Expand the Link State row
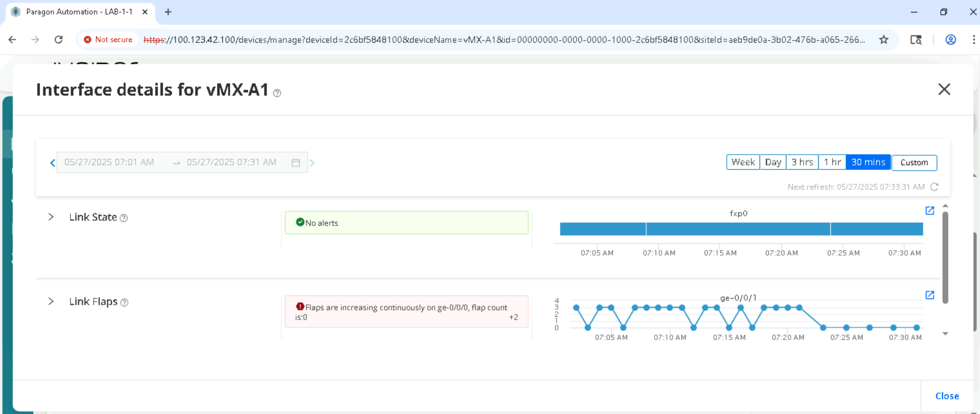This screenshot has height=414, width=980. pyautogui.click(x=51, y=217)
